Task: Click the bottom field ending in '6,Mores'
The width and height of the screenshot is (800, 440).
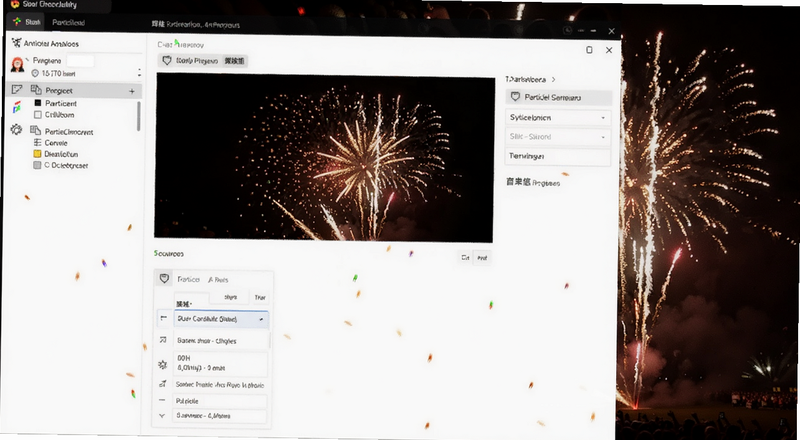Action: tap(221, 416)
